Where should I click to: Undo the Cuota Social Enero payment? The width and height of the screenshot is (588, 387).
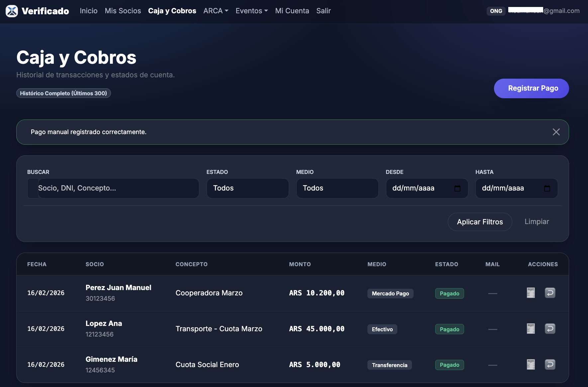pos(550,364)
